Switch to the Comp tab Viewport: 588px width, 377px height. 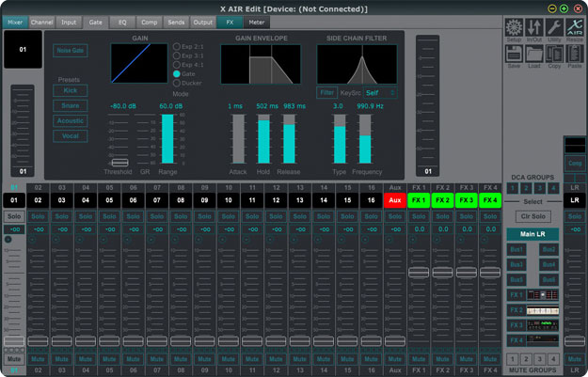click(x=149, y=23)
